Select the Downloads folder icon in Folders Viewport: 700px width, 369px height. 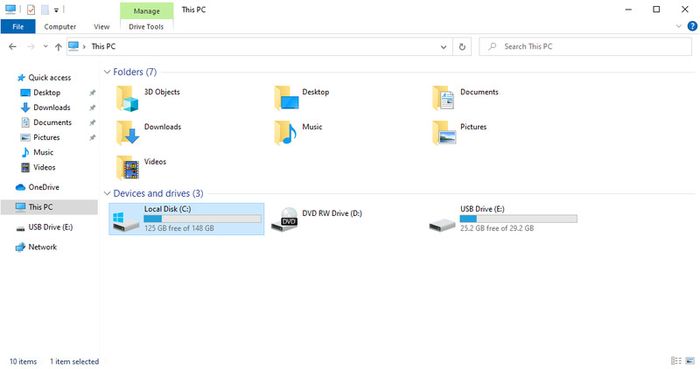(x=128, y=133)
